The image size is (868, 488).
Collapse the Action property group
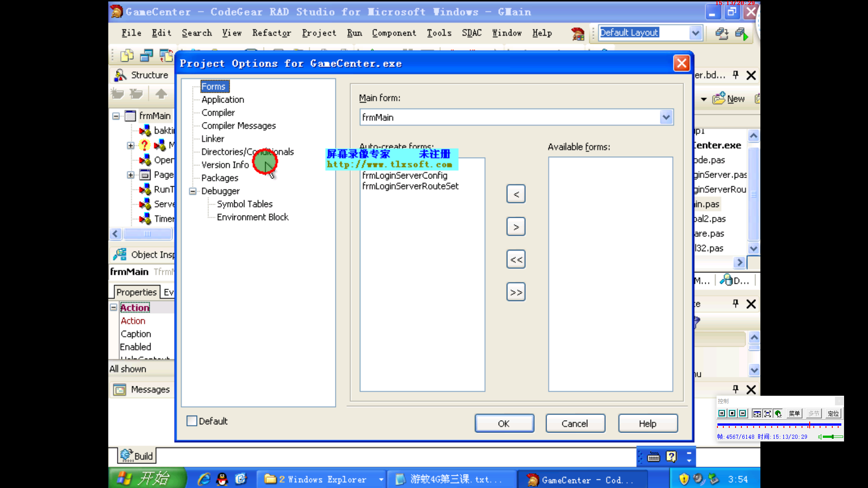(113, 307)
